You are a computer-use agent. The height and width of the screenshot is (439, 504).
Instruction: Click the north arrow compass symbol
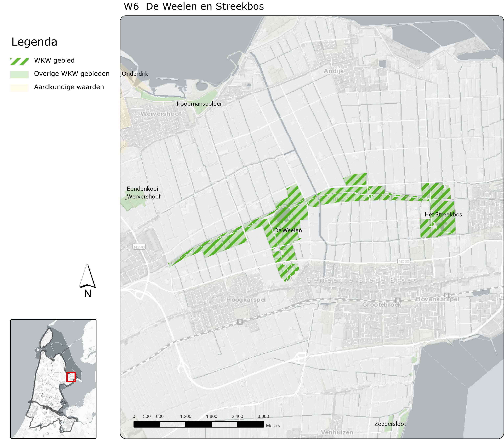click(87, 277)
